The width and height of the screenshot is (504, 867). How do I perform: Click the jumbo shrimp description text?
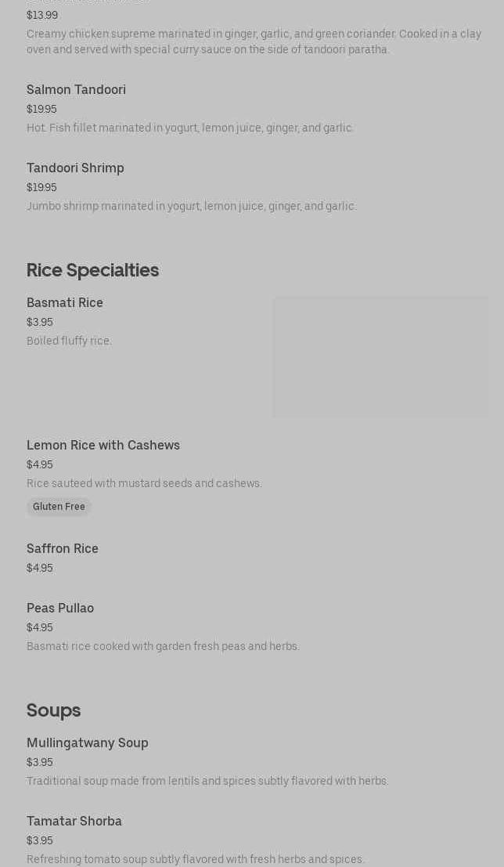pos(192,207)
